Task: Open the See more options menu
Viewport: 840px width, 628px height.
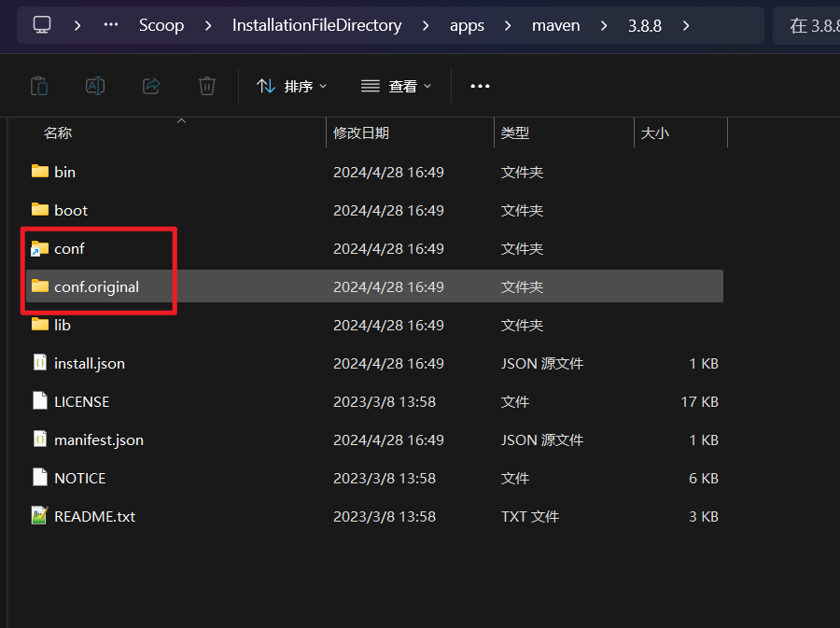Action: coord(480,86)
